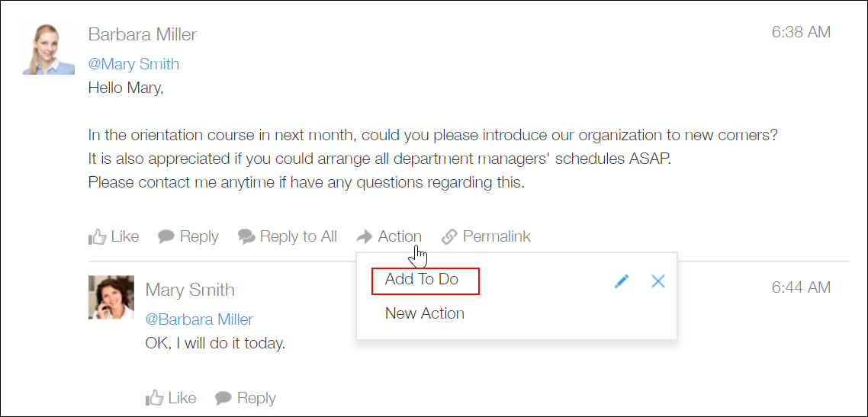
Task: Click the Barbara Miller author name
Action: [x=143, y=34]
